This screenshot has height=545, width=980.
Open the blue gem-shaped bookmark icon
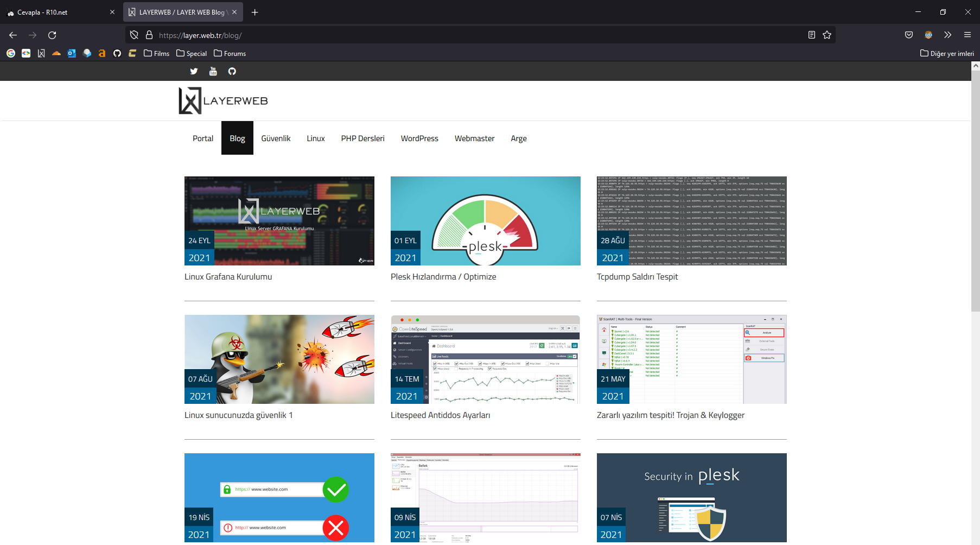point(87,53)
